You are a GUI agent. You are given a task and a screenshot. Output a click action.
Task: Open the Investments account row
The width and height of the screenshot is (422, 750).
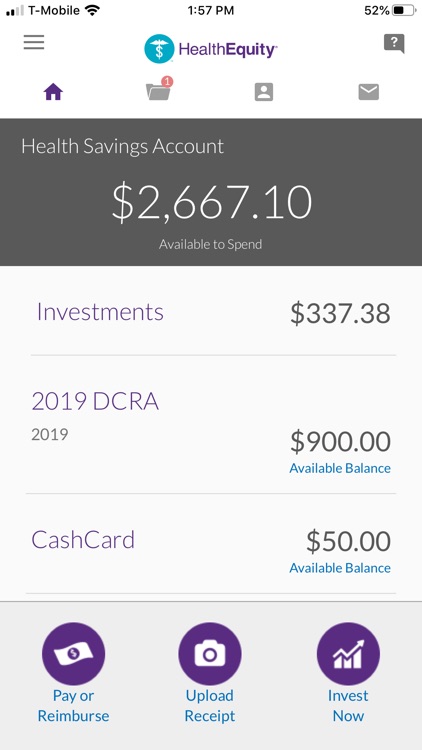coord(211,312)
